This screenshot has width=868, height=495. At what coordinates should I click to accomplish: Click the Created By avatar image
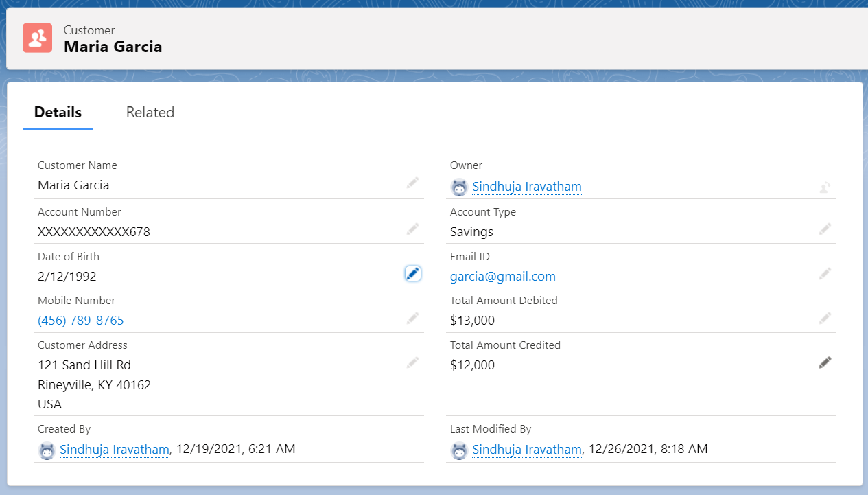(x=47, y=450)
